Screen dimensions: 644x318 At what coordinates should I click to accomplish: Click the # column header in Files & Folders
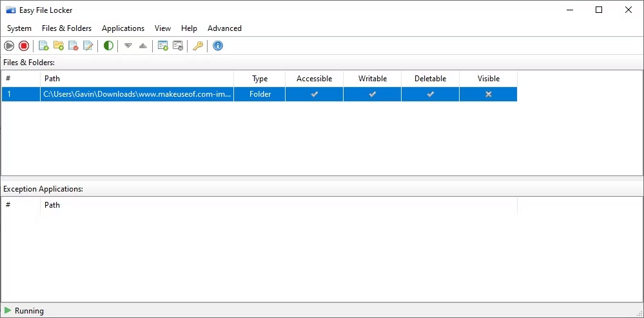point(21,79)
